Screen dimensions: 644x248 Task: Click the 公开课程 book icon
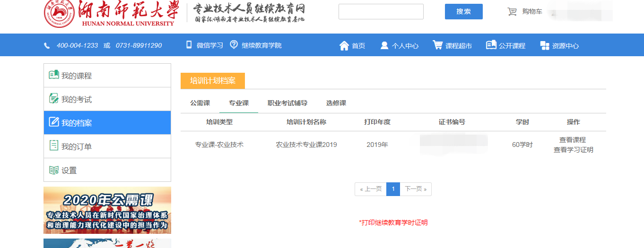491,45
